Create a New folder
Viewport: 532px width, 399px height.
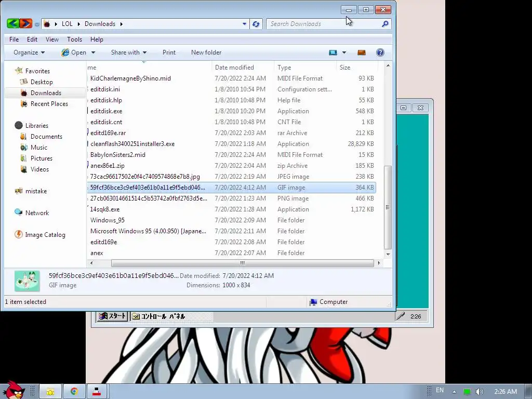206,52
